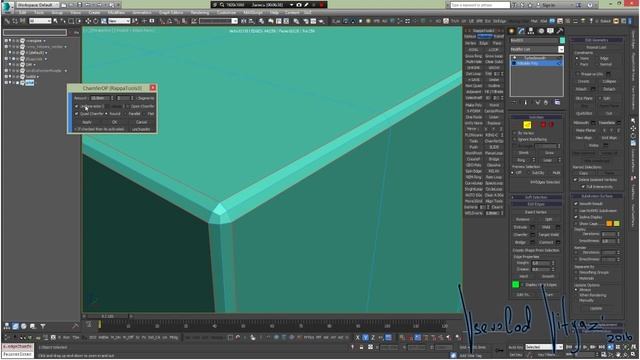Click the screen recorder camera icon at top
The height and width of the screenshot is (360, 640).
coord(299,5)
